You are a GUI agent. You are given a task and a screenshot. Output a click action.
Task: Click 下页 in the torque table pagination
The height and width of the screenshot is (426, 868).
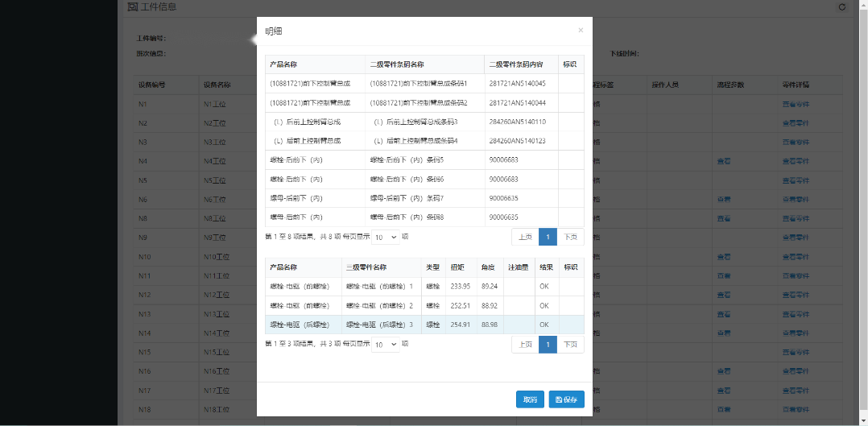[570, 344]
